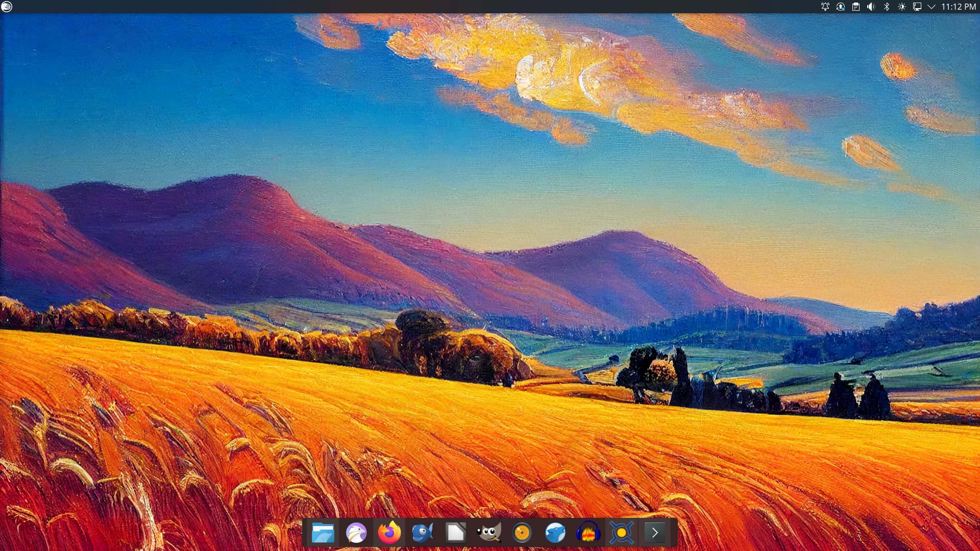Image resolution: width=980 pixels, height=551 pixels.
Task: Show hidden system tray icons arrow
Action: pos(932,7)
